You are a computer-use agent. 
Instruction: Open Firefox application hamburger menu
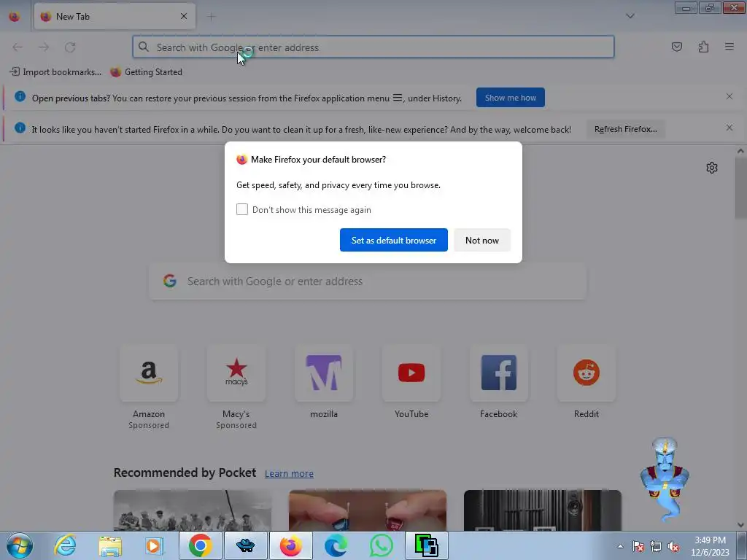click(729, 47)
